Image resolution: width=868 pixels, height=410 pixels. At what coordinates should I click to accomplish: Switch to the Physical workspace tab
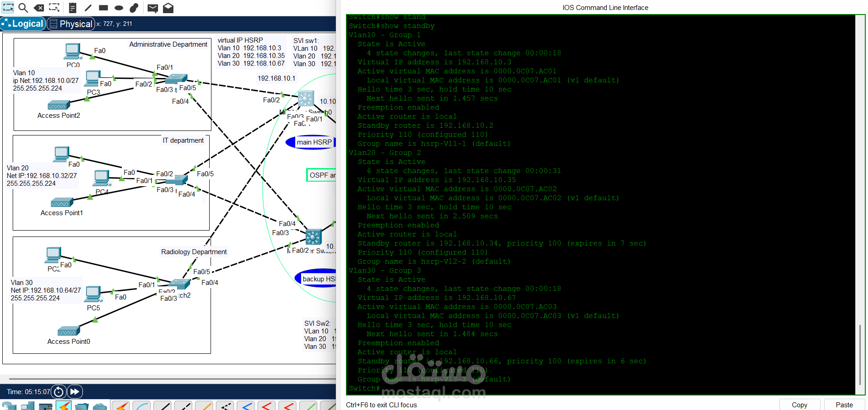coord(71,24)
